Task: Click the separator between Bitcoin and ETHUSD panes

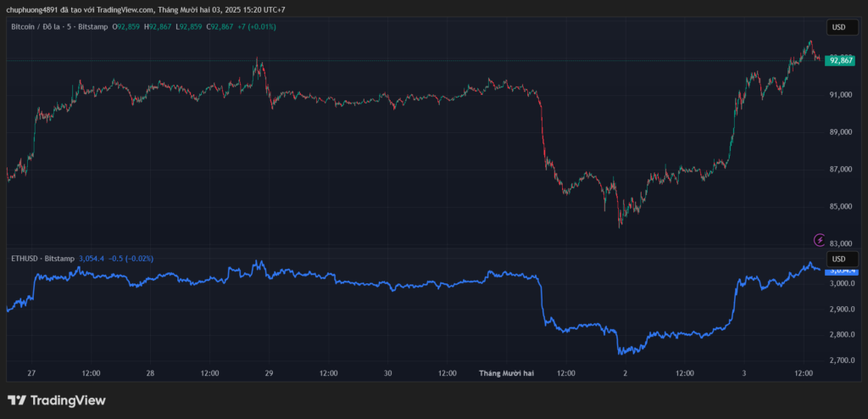Action: (x=415, y=249)
